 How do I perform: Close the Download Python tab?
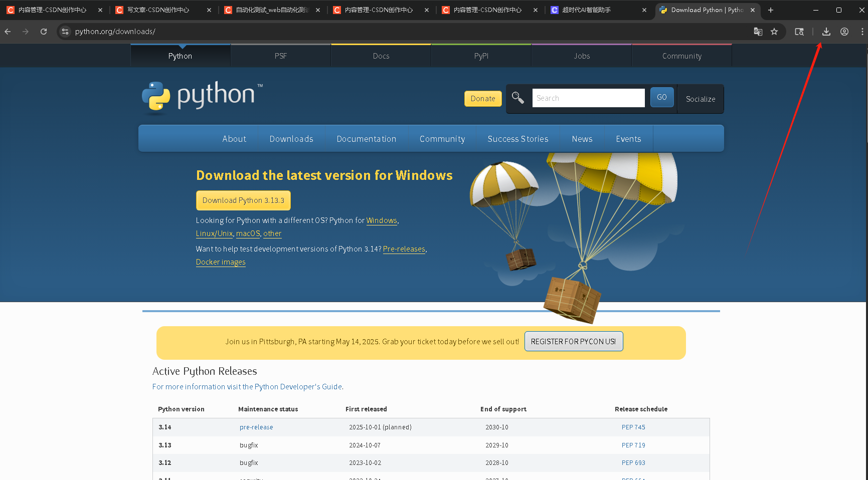click(x=753, y=10)
